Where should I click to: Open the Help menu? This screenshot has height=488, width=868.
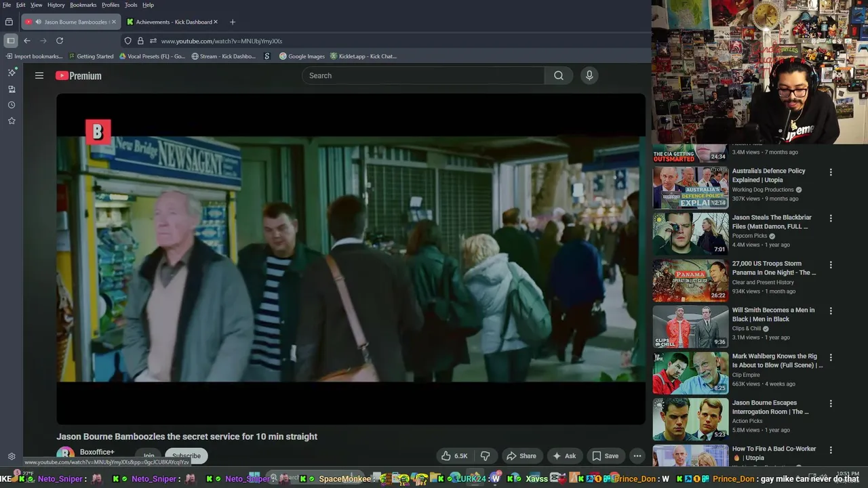[x=148, y=5]
